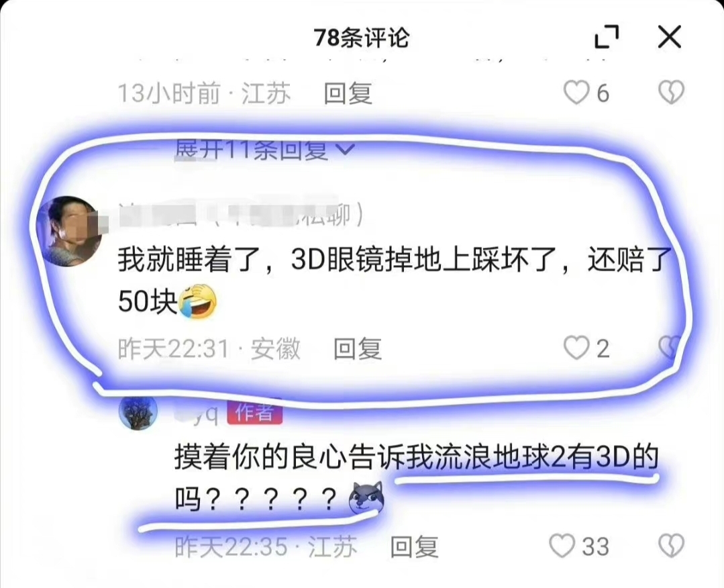The image size is (724, 588).
Task: Dislike the 13小时前 江苏 comment
Action: [x=671, y=93]
